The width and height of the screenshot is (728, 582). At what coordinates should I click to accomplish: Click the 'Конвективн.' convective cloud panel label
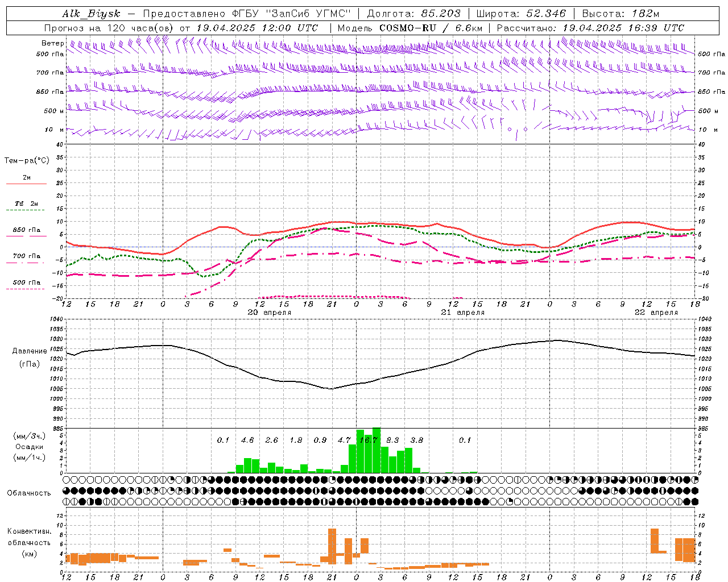tap(29, 531)
